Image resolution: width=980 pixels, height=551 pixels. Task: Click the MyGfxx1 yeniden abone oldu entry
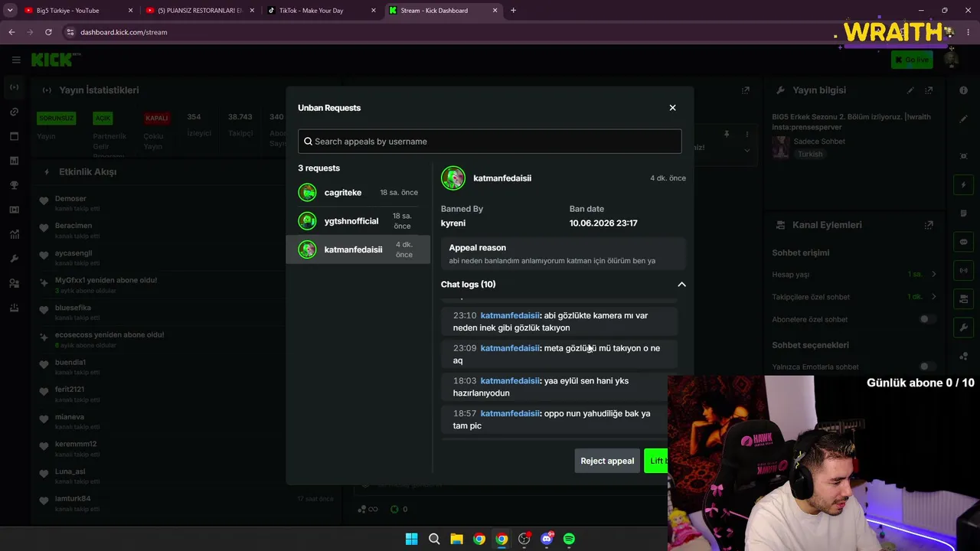point(106,280)
